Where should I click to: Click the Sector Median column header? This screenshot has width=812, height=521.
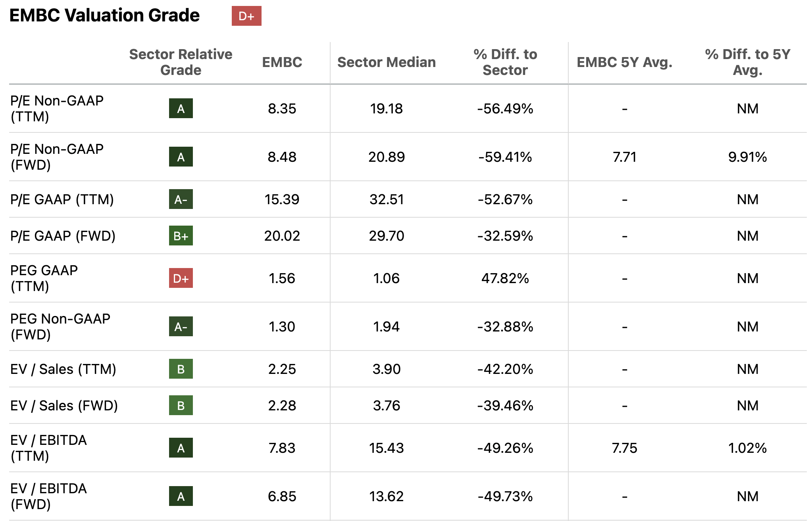click(386, 62)
